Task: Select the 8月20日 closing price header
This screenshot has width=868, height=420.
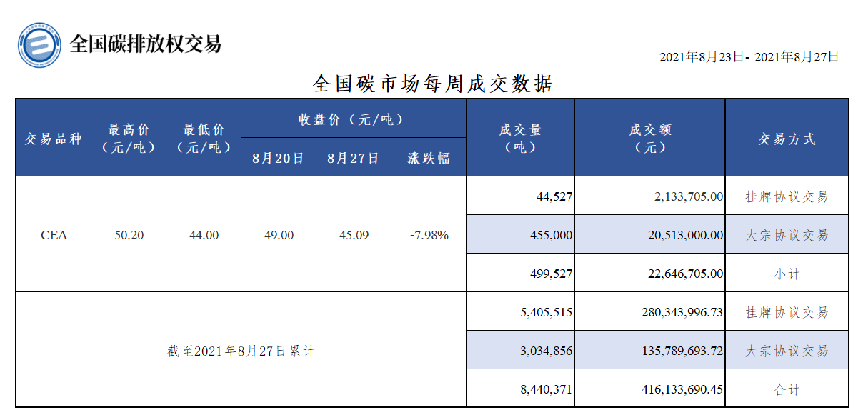Action: pyautogui.click(x=279, y=158)
